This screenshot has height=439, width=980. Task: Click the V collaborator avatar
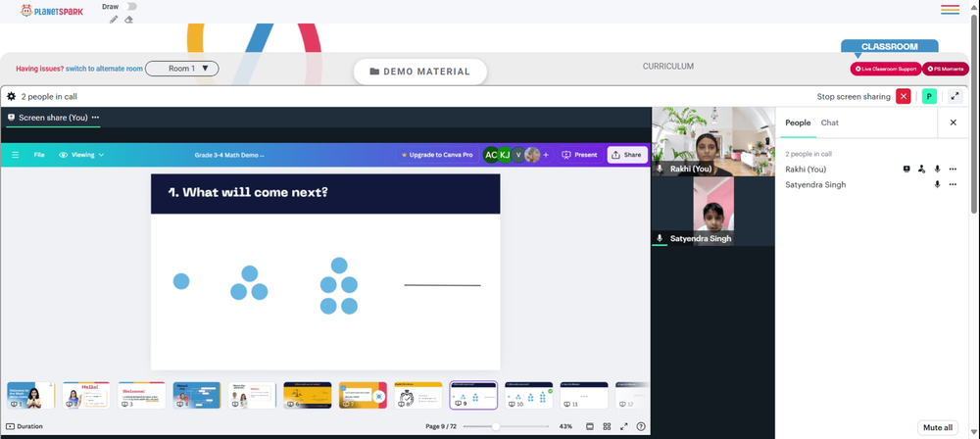click(518, 155)
